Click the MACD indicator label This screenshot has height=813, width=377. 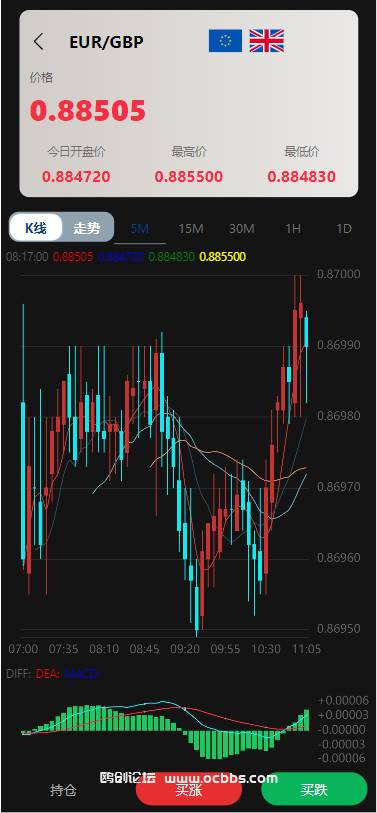[82, 674]
